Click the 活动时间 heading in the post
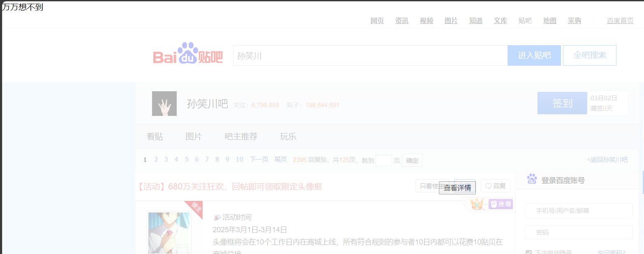Screen dimensions: 644x254 (x=237, y=217)
